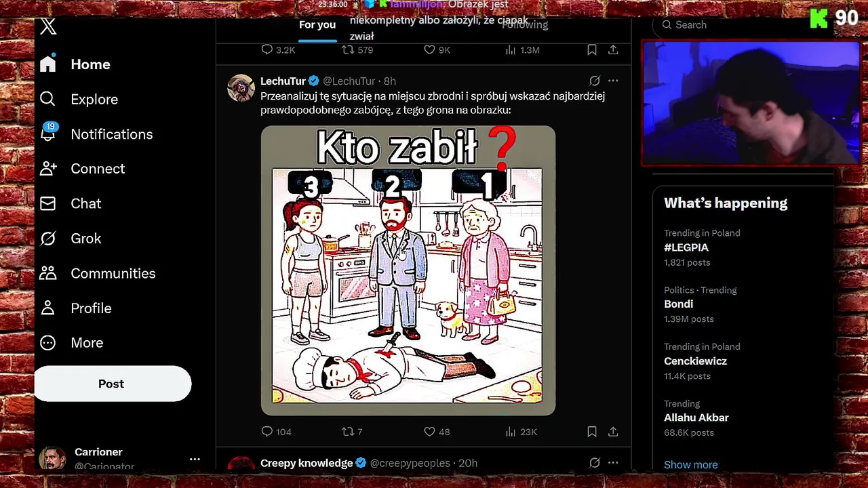The width and height of the screenshot is (868, 488).
Task: Click the Post button
Action: coord(113,384)
